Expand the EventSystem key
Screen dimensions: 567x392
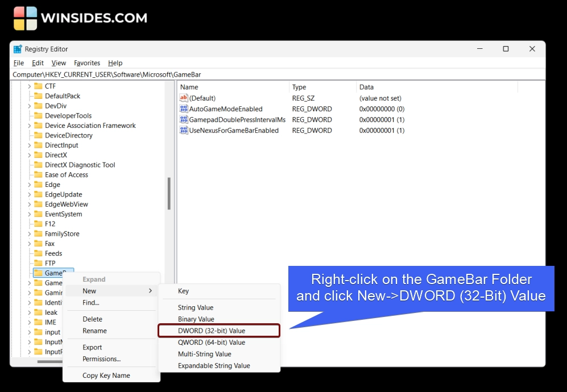(x=30, y=214)
